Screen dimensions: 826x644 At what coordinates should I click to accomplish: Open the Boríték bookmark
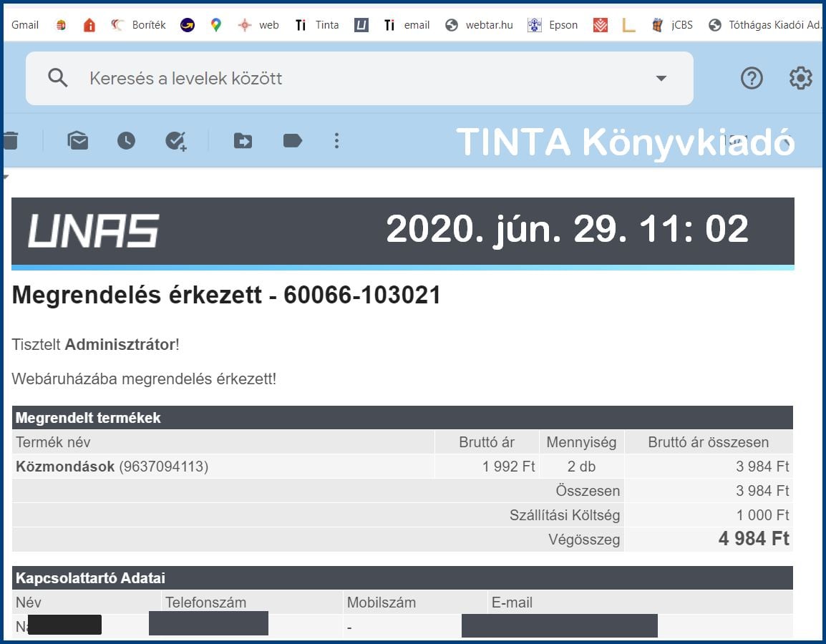138,25
